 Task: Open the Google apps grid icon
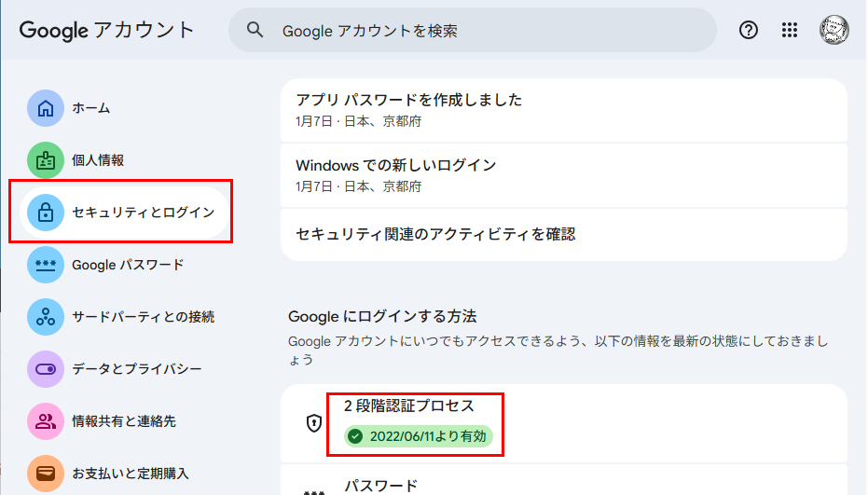point(790,30)
